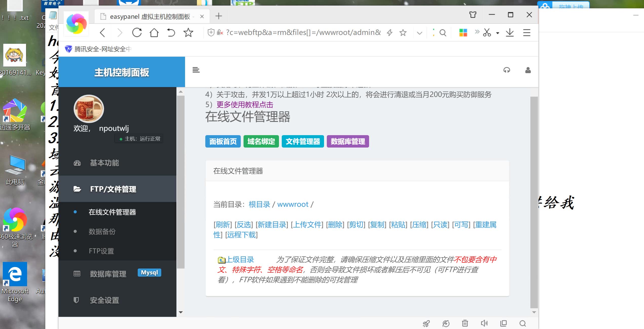Click the undo closed tab icon
This screenshot has width=644, height=329.
point(171,33)
